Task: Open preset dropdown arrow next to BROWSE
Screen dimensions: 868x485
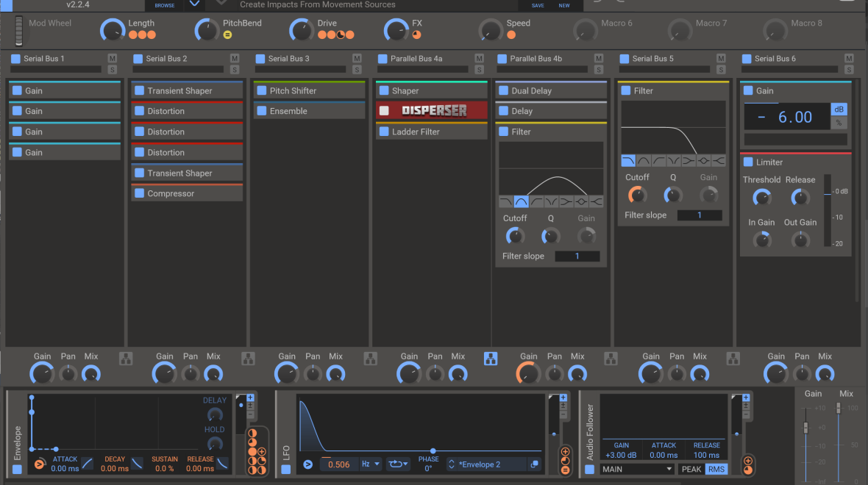Action: click(194, 4)
